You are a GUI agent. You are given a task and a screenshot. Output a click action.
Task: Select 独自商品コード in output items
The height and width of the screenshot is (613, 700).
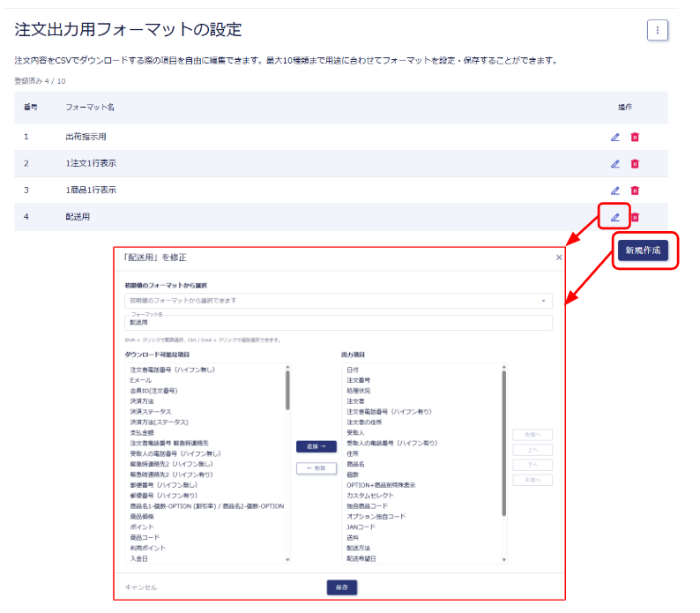367,505
